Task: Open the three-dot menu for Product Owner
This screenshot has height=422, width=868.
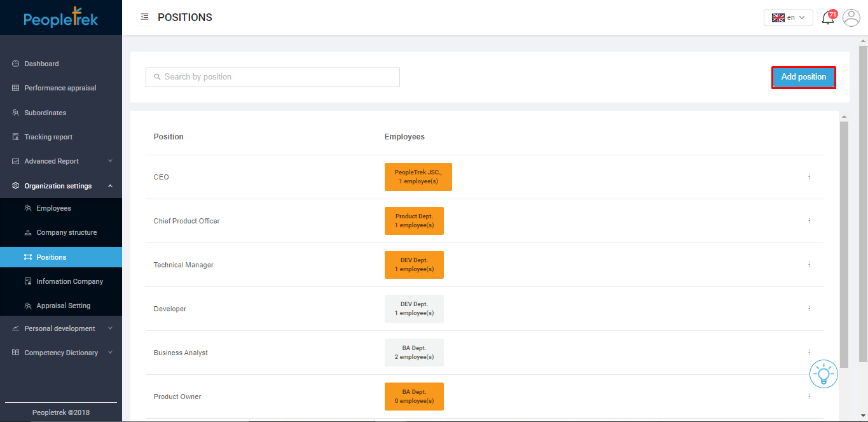Action: [809, 397]
